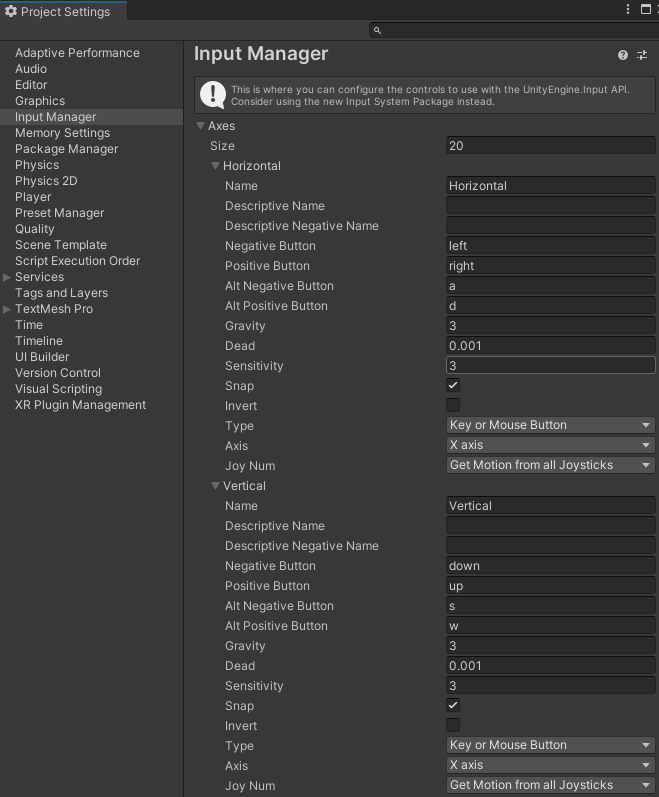Click Vertical Alt Negative Button field 's'
The image size is (659, 797).
point(550,606)
